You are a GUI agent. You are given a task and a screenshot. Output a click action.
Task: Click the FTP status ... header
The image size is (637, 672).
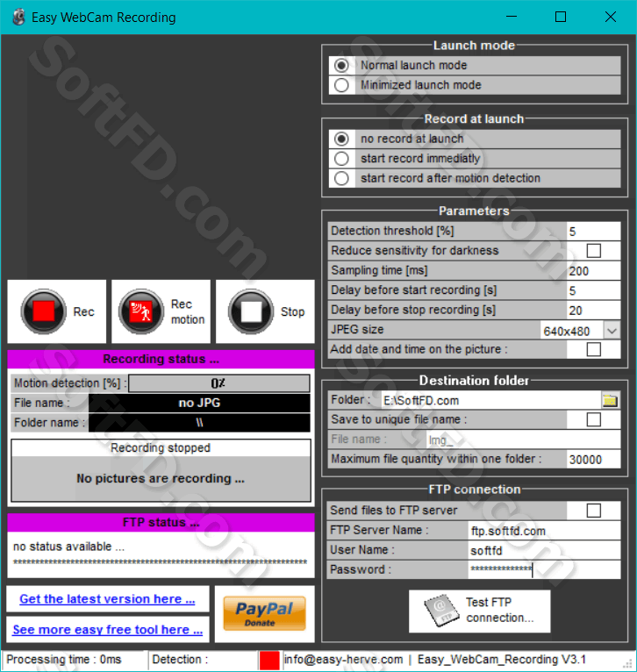(161, 523)
